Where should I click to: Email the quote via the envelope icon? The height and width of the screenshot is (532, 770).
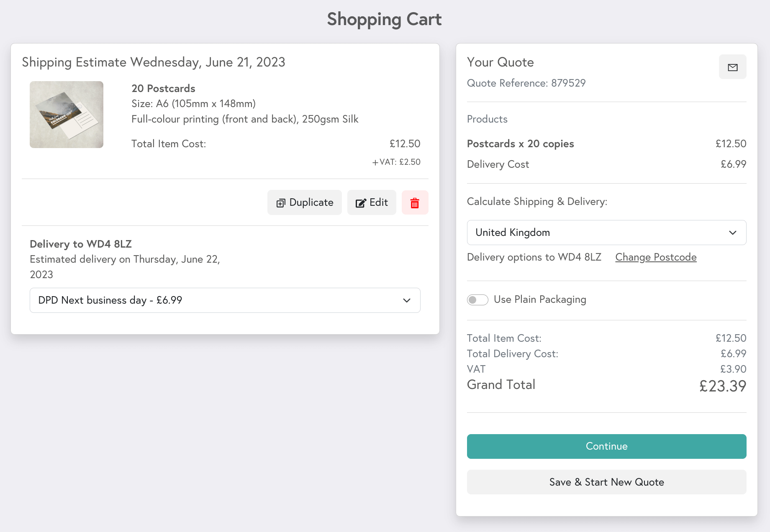coord(732,66)
